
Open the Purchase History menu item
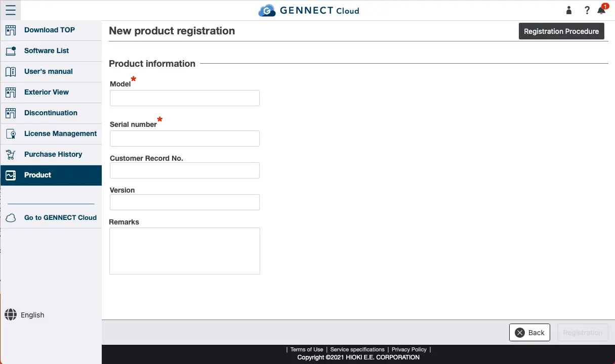pyautogui.click(x=51, y=155)
